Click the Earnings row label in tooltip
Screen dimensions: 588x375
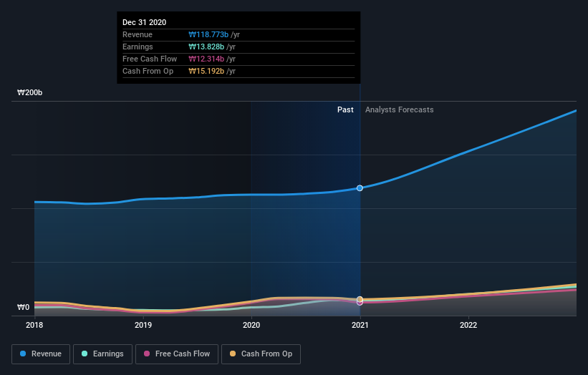tap(138, 47)
